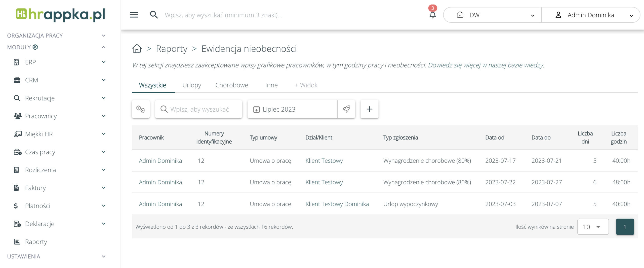
Task: Click the Lipiec 2023 date picker field
Action: pyautogui.click(x=292, y=109)
